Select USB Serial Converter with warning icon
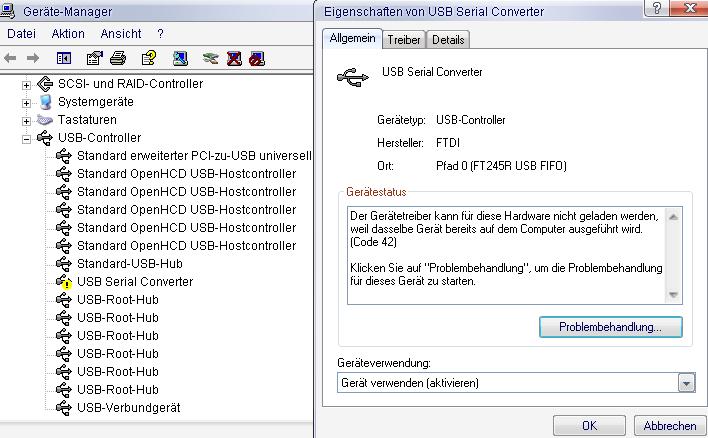The height and width of the screenshot is (438, 708). tap(134, 282)
